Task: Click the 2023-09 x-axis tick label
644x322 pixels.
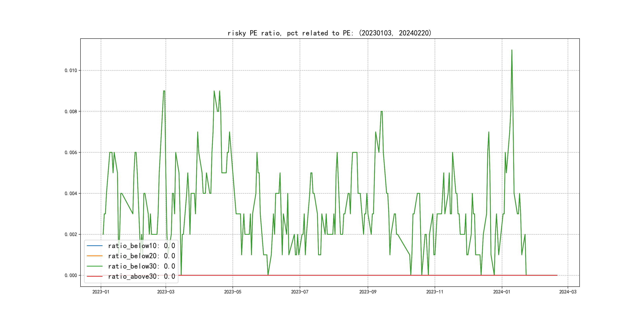Action: [x=368, y=292]
